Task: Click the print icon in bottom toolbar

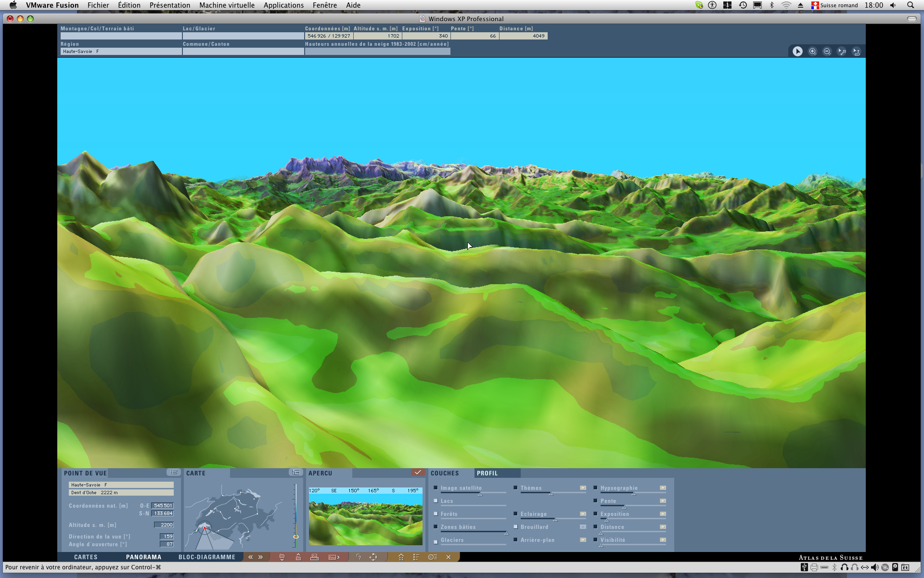Action: click(x=314, y=557)
